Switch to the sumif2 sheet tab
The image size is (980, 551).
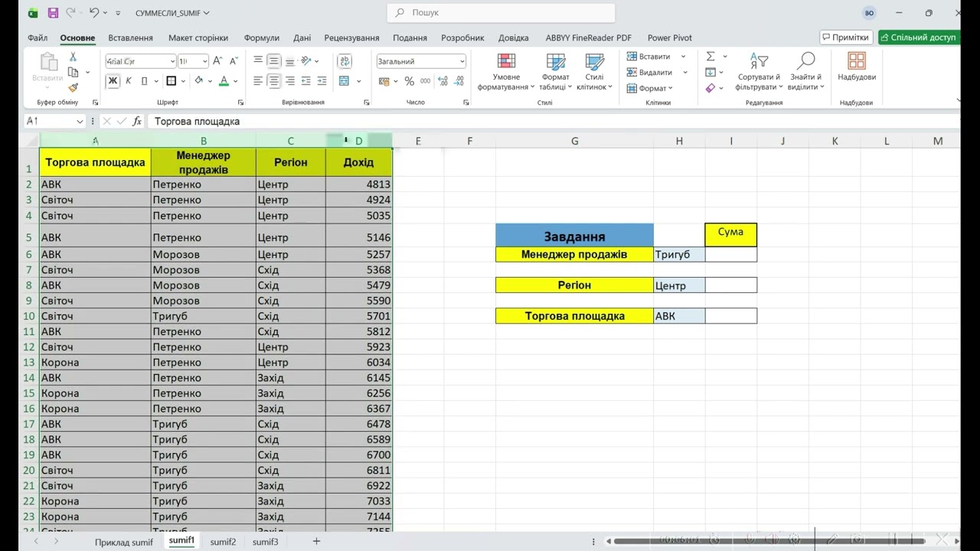pos(223,542)
